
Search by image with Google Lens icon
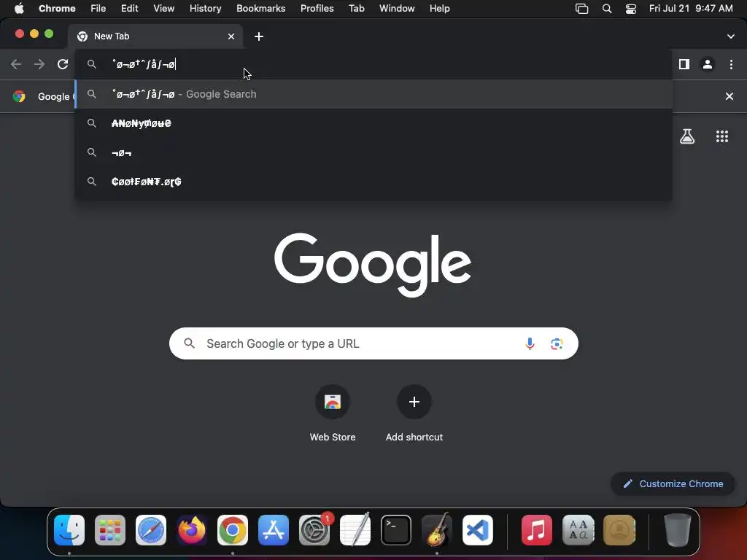(x=557, y=343)
